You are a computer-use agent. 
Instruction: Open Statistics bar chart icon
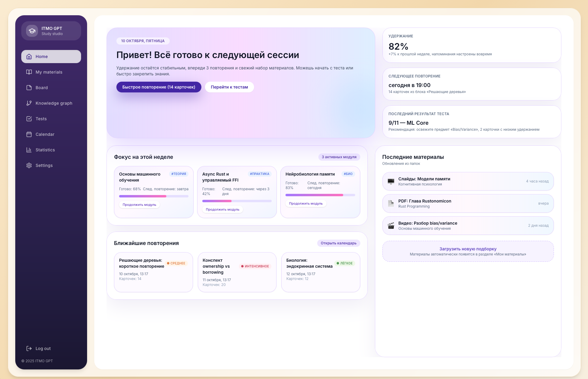29,150
